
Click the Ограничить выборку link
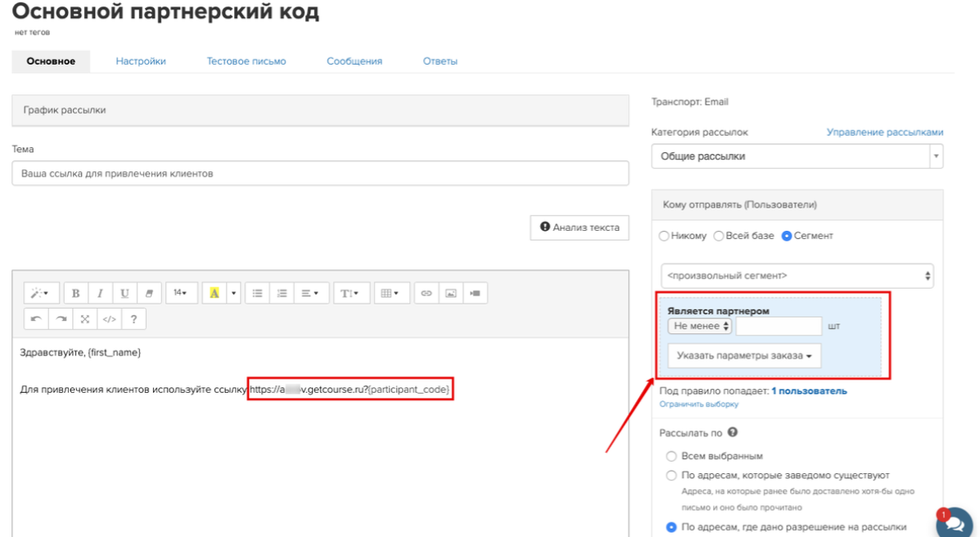click(x=698, y=404)
